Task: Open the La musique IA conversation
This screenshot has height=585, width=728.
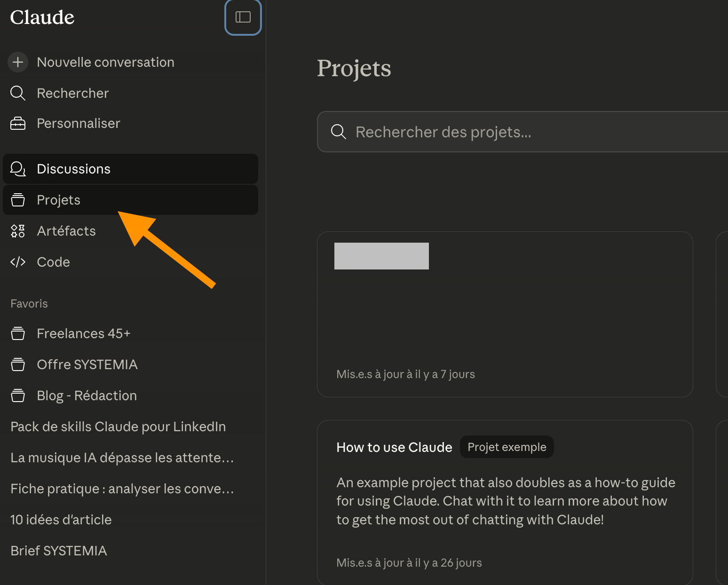Action: [x=122, y=458]
